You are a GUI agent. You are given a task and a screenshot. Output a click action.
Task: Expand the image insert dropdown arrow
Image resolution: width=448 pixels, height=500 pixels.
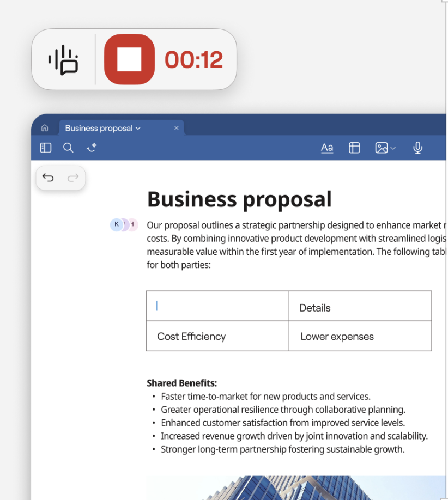coord(393,148)
